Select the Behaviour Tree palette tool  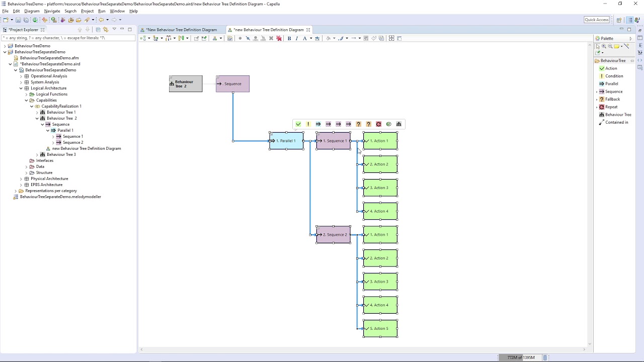point(615,115)
